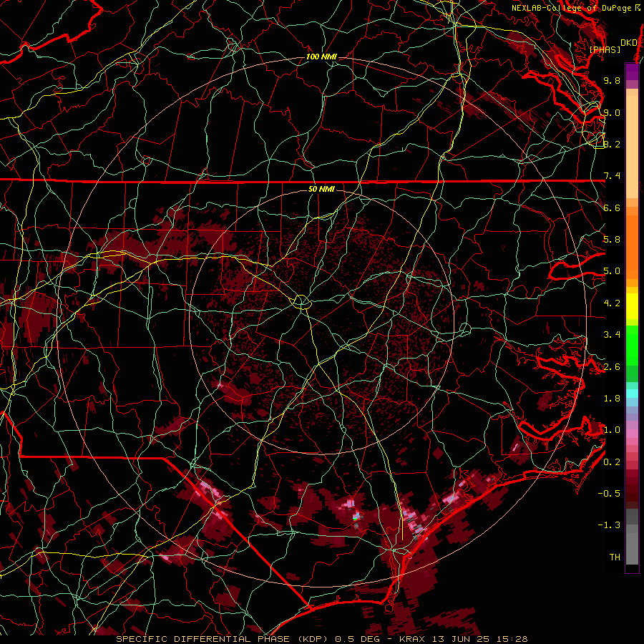
Task: Click the -0.5 value on the color scale
Action: [609, 494]
